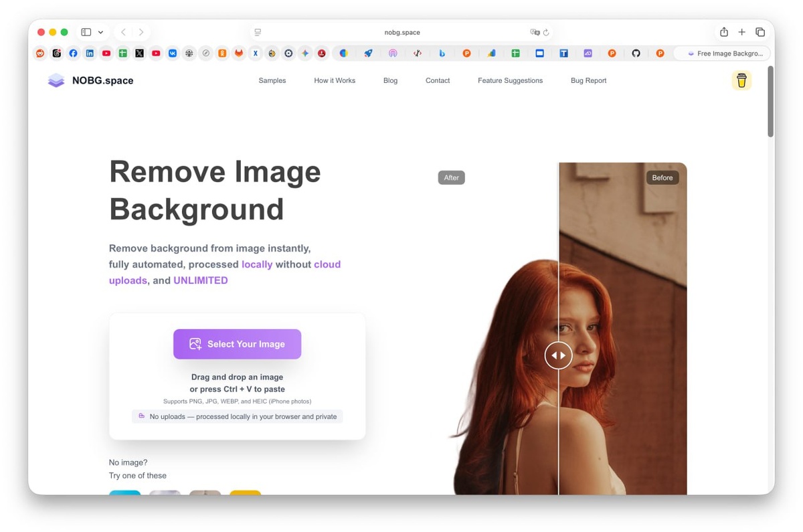803x532 pixels.
Task: Open the gray compass bookmark icon
Action: click(205, 53)
